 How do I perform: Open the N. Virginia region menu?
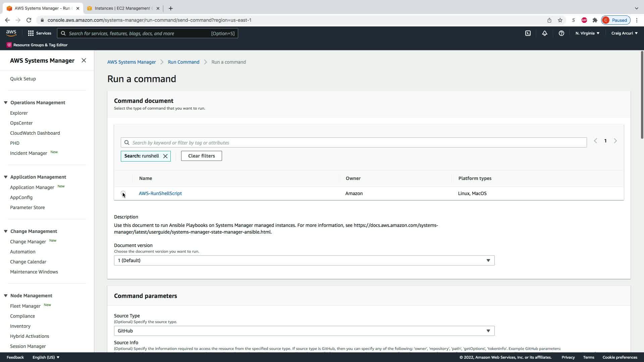coord(587,33)
